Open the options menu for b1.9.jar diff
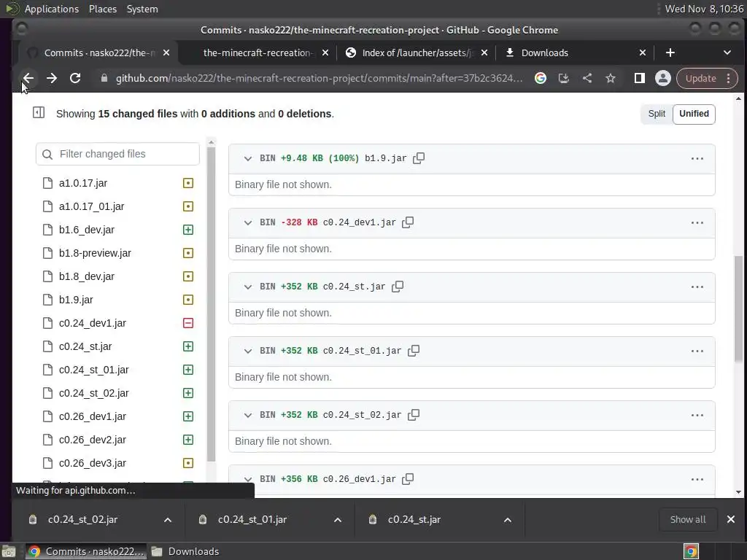The image size is (747, 560). click(697, 158)
